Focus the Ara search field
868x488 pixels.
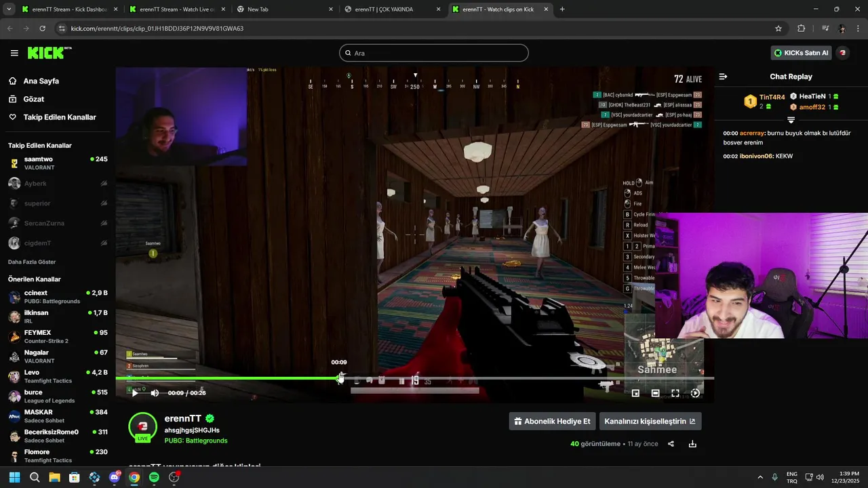tap(434, 53)
